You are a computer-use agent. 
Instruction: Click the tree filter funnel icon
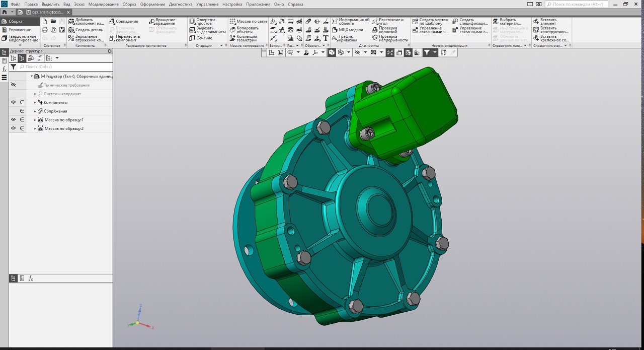pos(14,66)
